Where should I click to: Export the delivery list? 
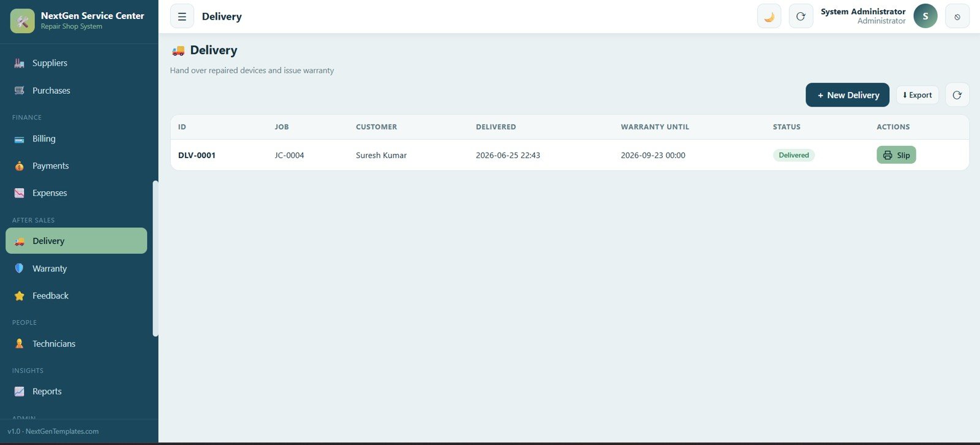[x=918, y=95]
